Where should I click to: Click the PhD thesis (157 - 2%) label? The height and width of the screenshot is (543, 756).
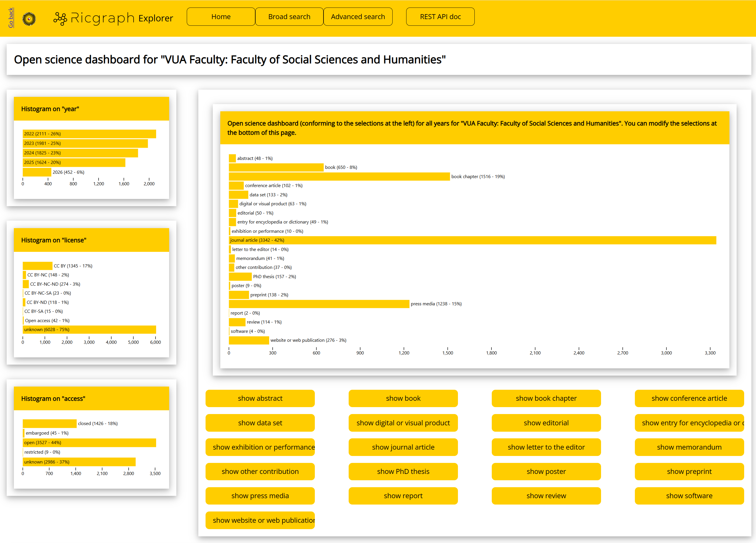(x=274, y=276)
